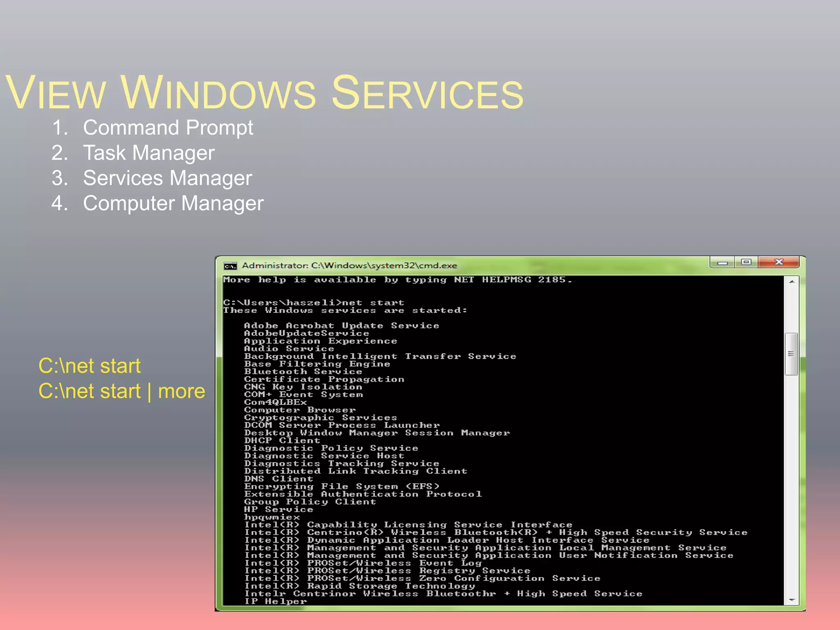The height and width of the screenshot is (630, 840).
Task: Click the 'Command Prompt' list item
Action: pyautogui.click(x=168, y=128)
